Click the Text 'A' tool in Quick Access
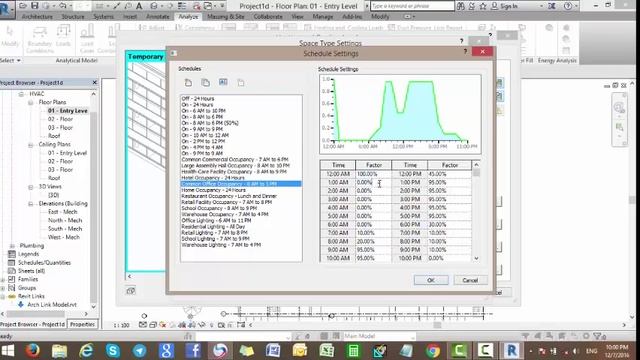The image size is (640, 360). pos(139,6)
